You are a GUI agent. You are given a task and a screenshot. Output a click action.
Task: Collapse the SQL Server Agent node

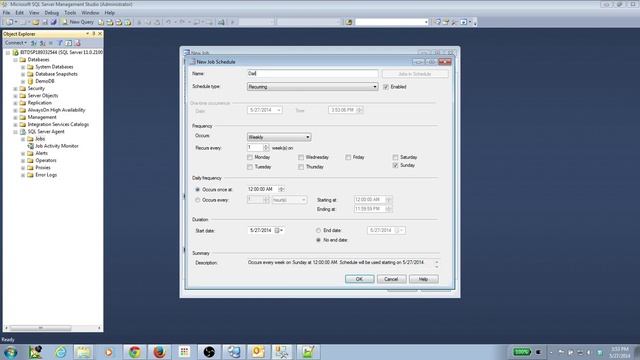(x=16, y=132)
